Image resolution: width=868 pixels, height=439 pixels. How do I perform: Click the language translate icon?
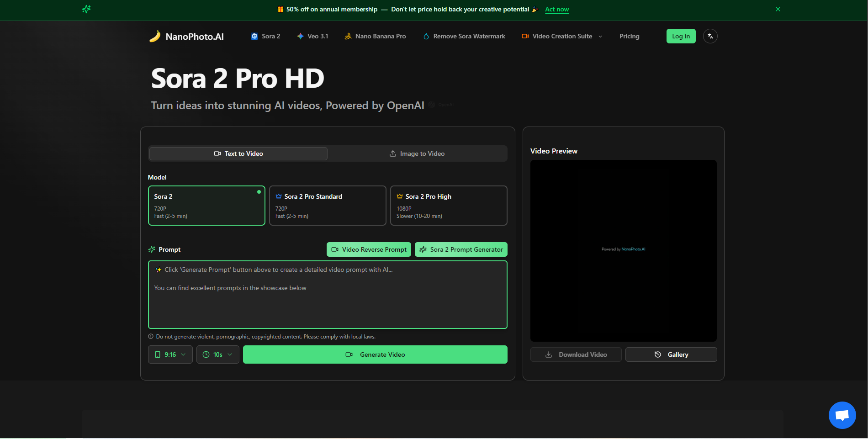pyautogui.click(x=710, y=36)
